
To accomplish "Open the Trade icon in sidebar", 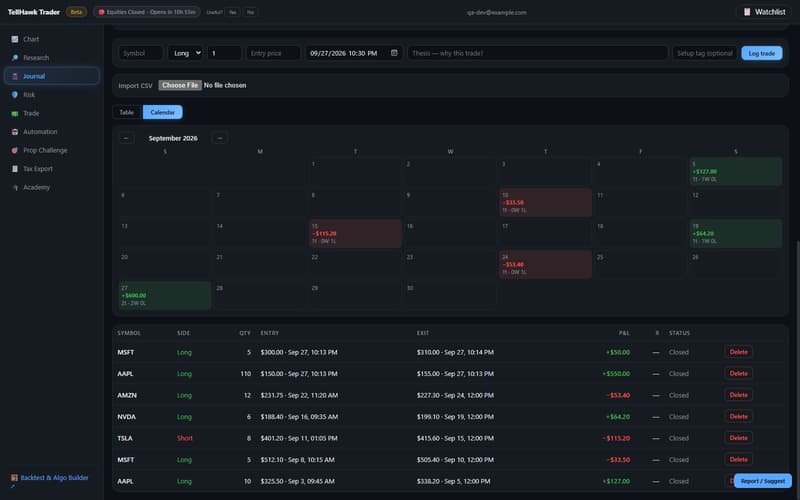I will pyautogui.click(x=15, y=113).
